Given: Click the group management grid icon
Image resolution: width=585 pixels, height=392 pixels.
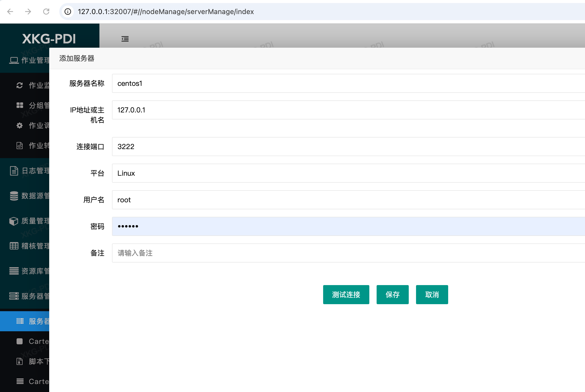Looking at the screenshot, I should 20,105.
